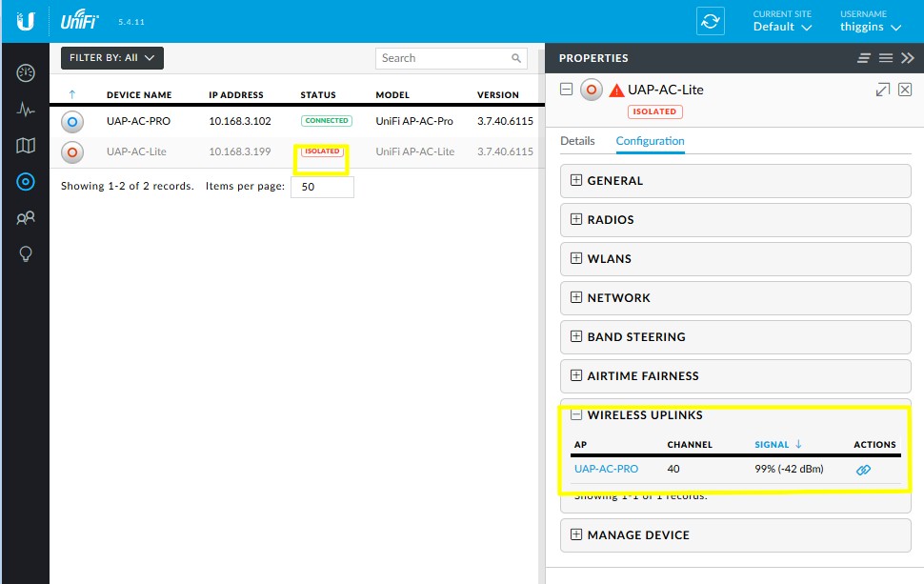The height and width of the screenshot is (584, 924).
Task: Click the 99% (-42 dBm) signal value
Action: tap(789, 469)
